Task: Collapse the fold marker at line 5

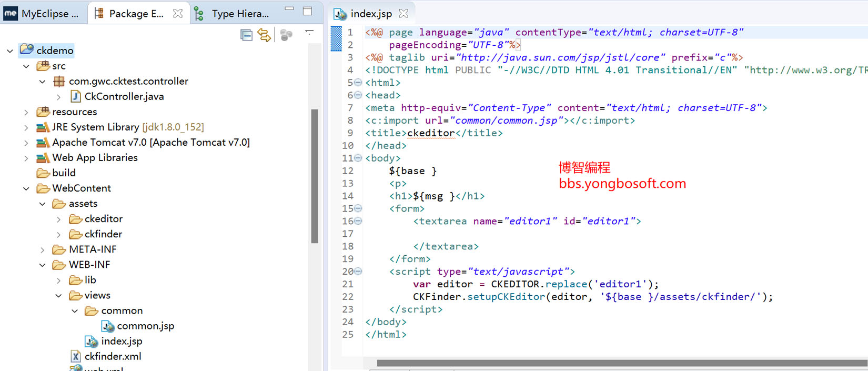Action: tap(358, 83)
